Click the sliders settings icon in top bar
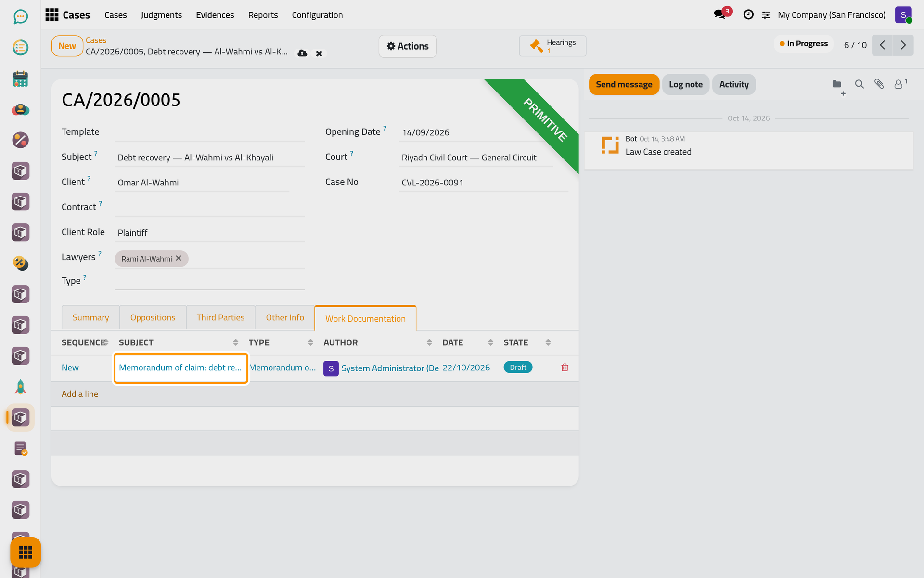This screenshot has height=578, width=924. 766,15
